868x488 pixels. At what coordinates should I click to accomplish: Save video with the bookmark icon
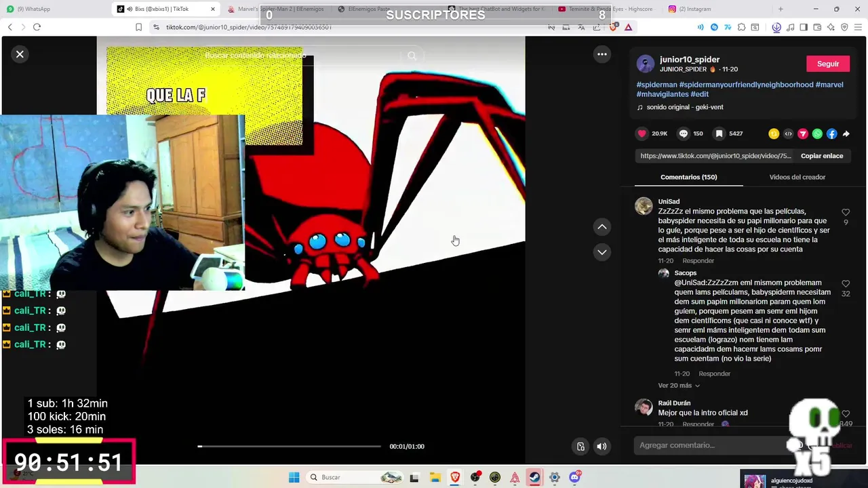click(x=719, y=134)
